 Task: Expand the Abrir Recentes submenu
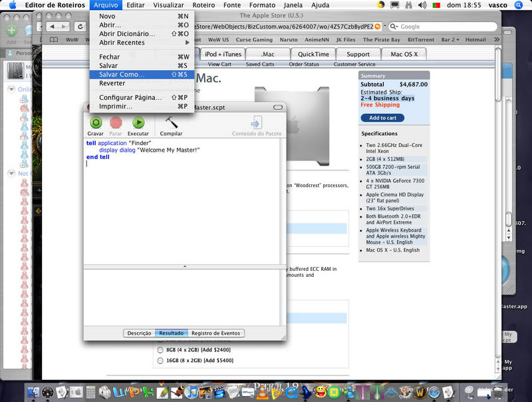pos(142,43)
